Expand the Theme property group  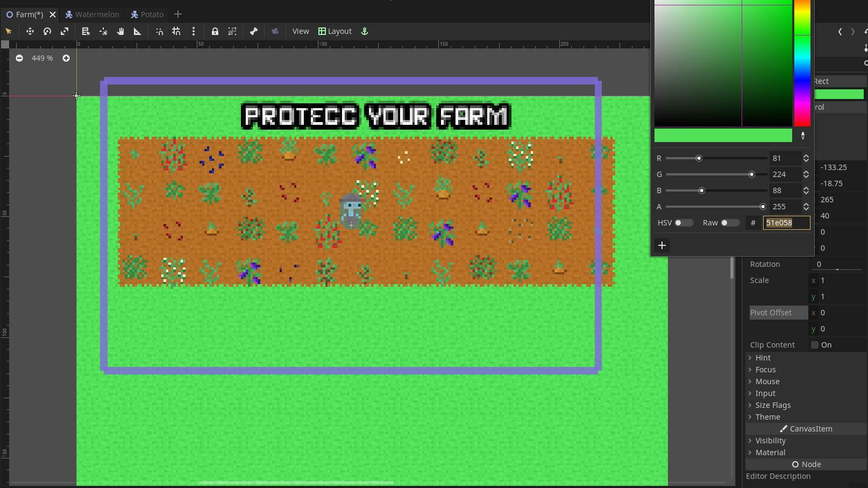tap(767, 417)
